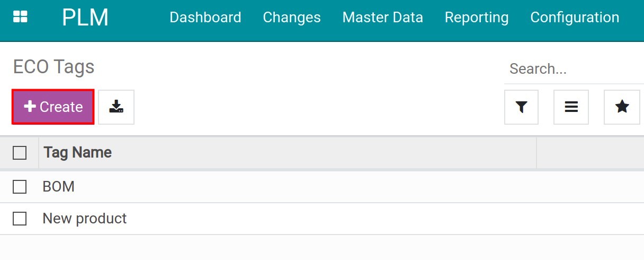The height and width of the screenshot is (260, 644).
Task: Expand the Changes menu
Action: click(291, 18)
